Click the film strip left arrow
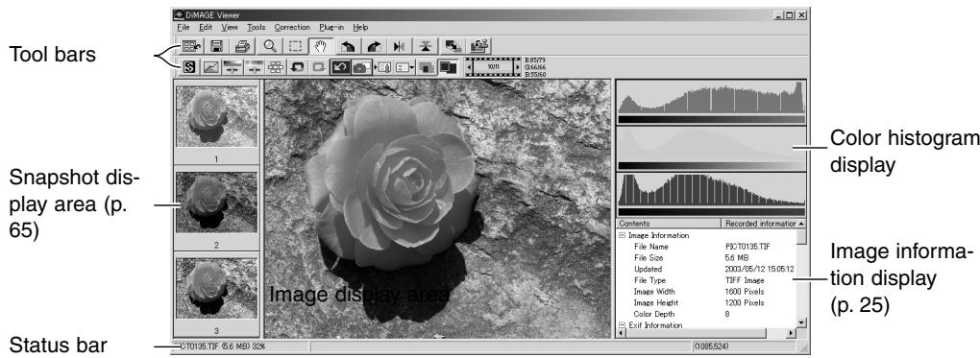The width and height of the screenshot is (980, 358). pyautogui.click(x=470, y=67)
